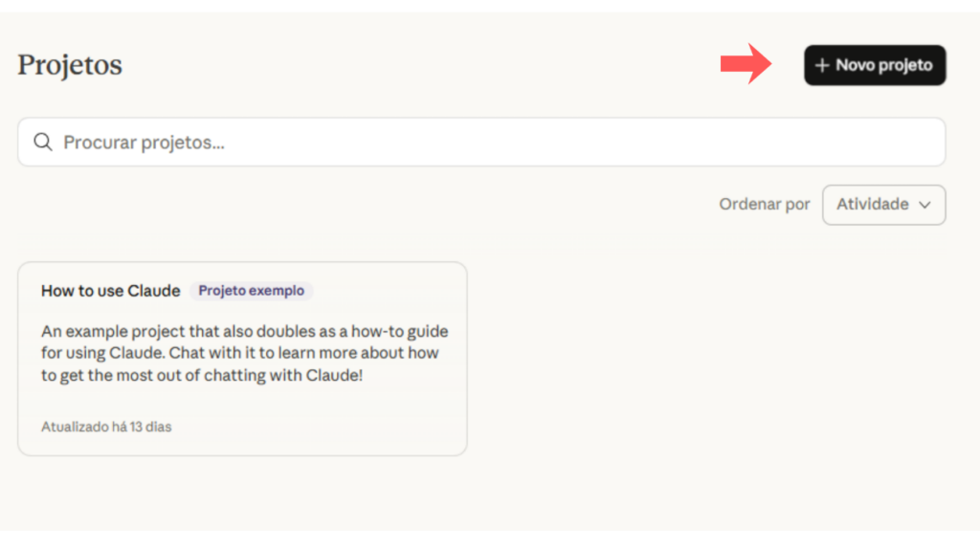Create a project with Novo projeto button

[x=875, y=65]
